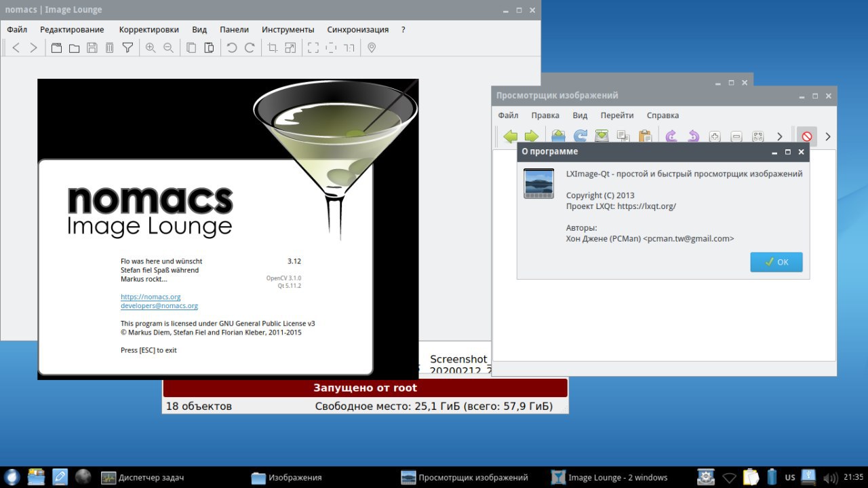
Task: Click the copy icon in nomacs toolbar
Action: [191, 48]
